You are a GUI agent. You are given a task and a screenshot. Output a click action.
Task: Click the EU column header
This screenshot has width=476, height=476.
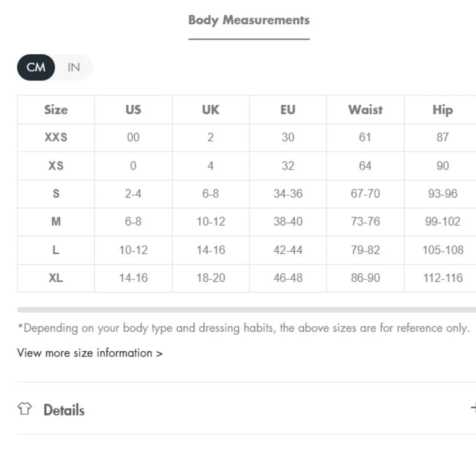tap(288, 109)
